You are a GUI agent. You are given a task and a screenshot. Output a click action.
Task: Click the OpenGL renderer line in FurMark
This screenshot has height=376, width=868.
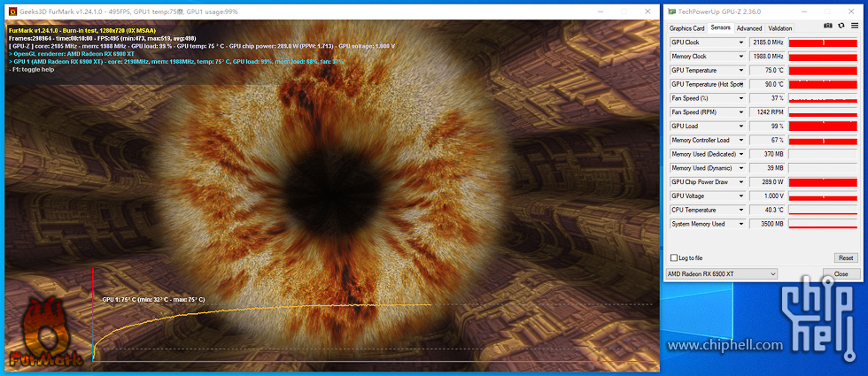tap(72, 54)
